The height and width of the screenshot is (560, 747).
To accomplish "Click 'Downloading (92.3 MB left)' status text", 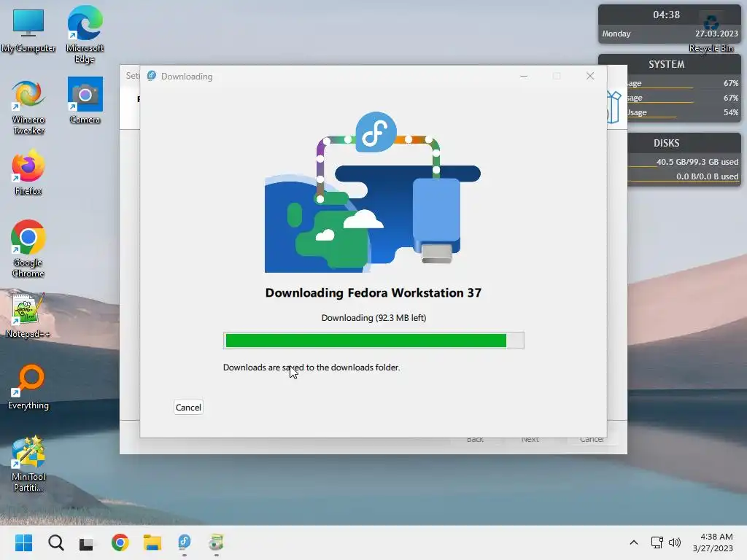I will (373, 318).
